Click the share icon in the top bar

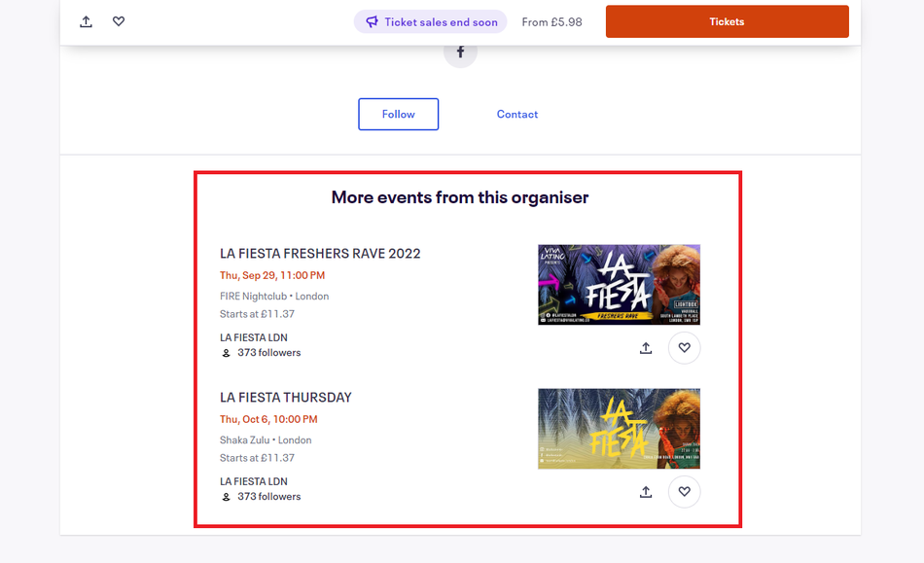[x=87, y=21]
